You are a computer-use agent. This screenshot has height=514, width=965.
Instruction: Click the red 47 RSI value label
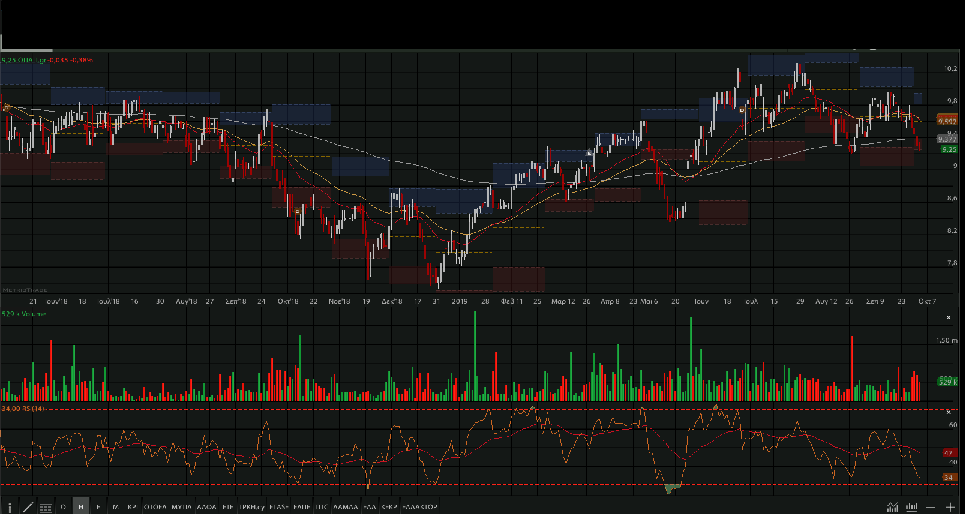(948, 453)
